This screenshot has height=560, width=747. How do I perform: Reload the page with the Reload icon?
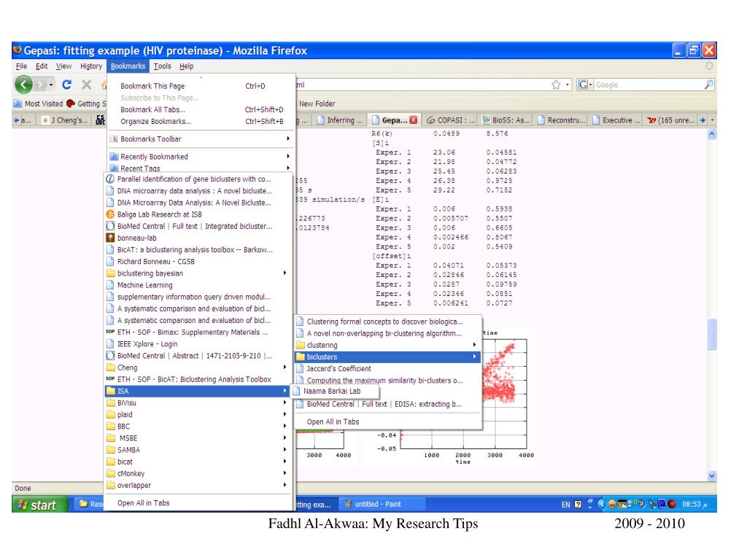(66, 85)
